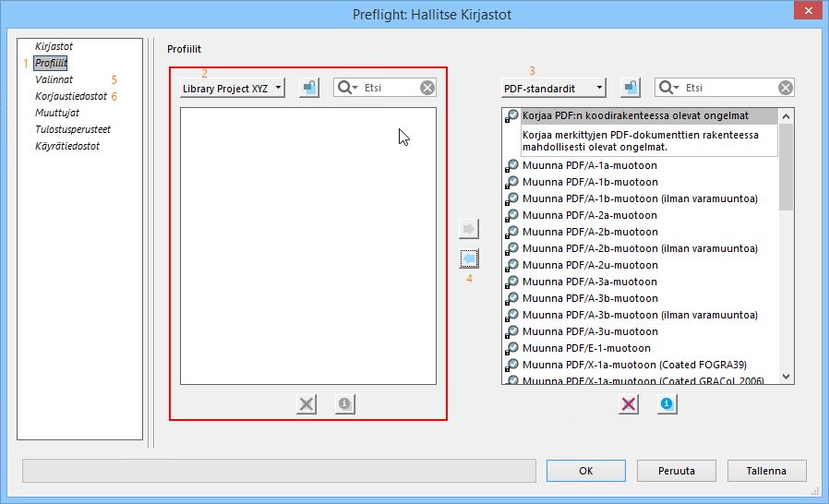Close the Preflight dialog window
The height and width of the screenshot is (504, 829).
point(809,10)
